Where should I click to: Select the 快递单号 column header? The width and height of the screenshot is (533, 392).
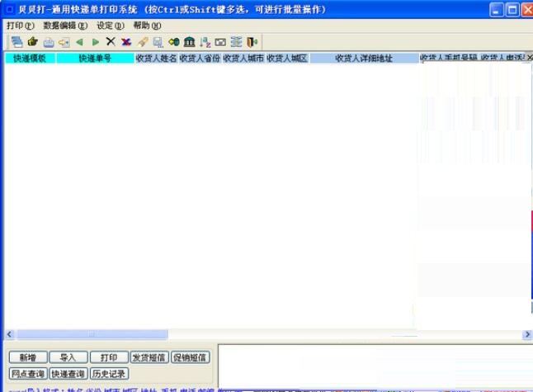click(95, 58)
